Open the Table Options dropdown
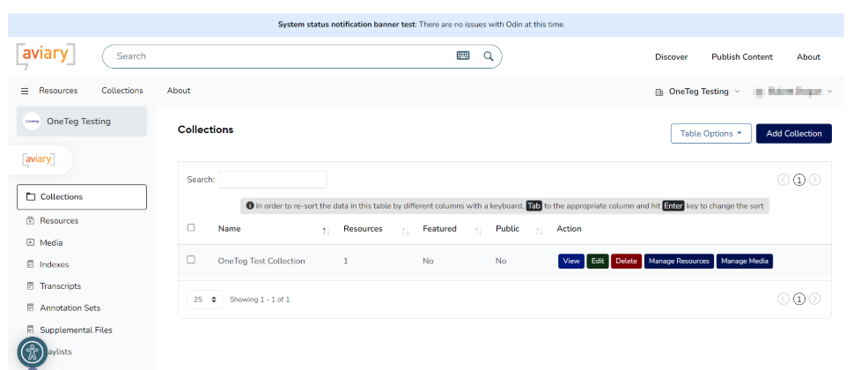This screenshot has height=370, width=868. (x=710, y=134)
